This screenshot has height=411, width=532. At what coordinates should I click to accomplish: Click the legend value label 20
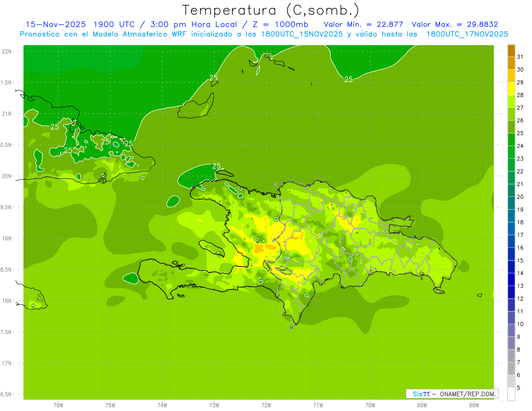click(x=520, y=197)
